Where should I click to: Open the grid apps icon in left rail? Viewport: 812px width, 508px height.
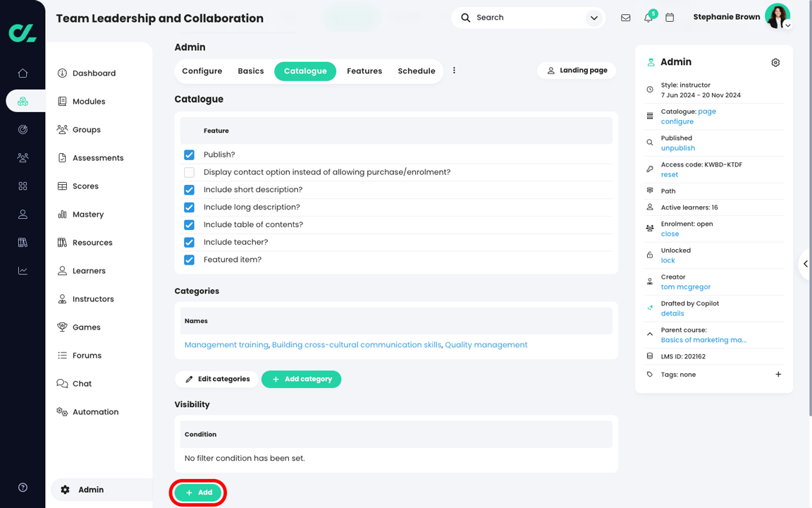pyautogui.click(x=23, y=186)
